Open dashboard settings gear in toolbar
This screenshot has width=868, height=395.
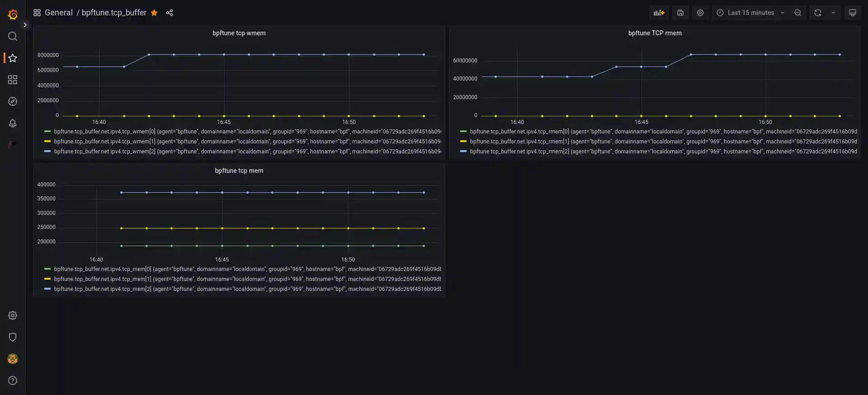[x=700, y=13]
